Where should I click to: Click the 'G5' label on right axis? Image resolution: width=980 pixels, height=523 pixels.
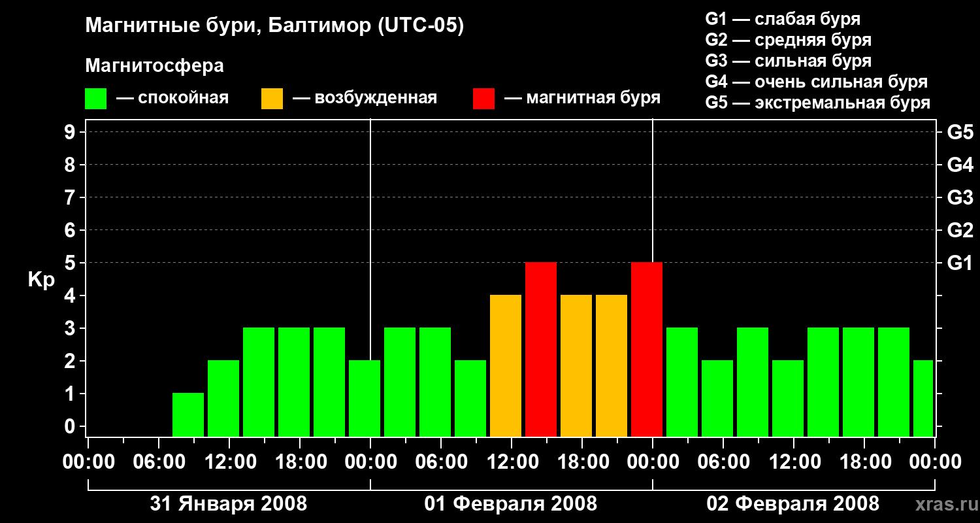click(x=960, y=132)
